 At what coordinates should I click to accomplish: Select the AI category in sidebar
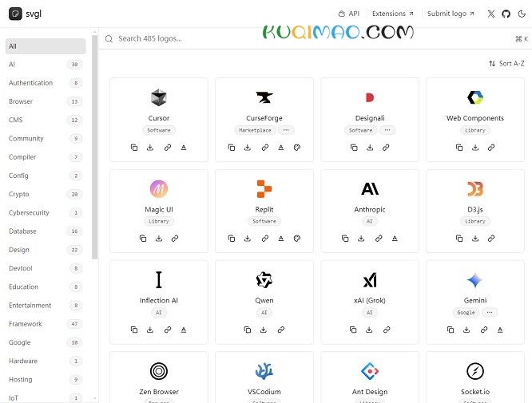(x=46, y=65)
